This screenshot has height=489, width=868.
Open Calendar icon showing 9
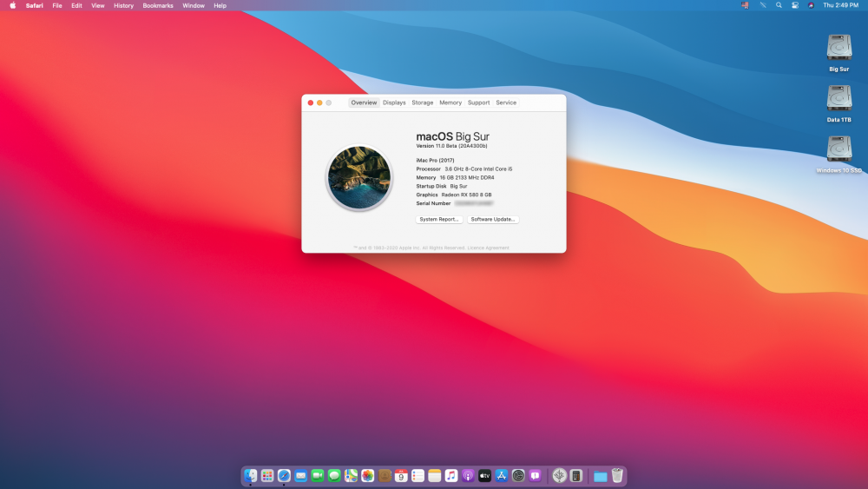pos(401,475)
